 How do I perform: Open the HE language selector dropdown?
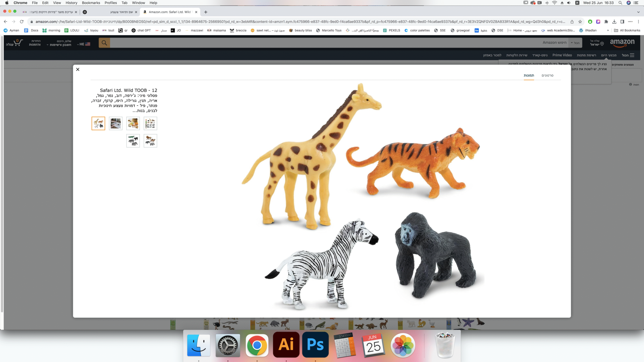pos(84,44)
